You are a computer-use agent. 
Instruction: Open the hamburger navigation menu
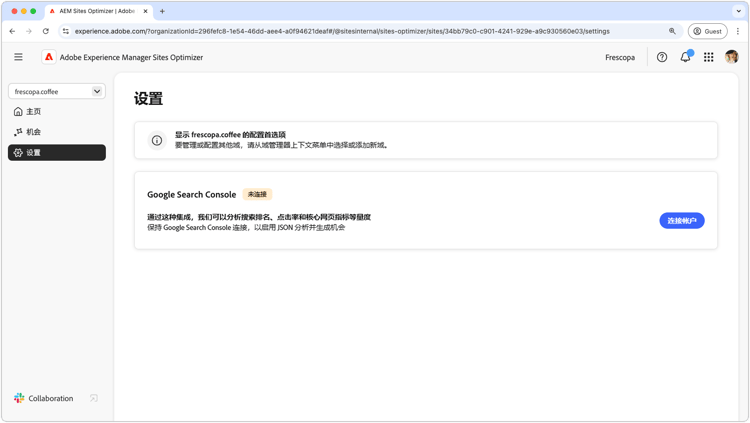(x=18, y=57)
